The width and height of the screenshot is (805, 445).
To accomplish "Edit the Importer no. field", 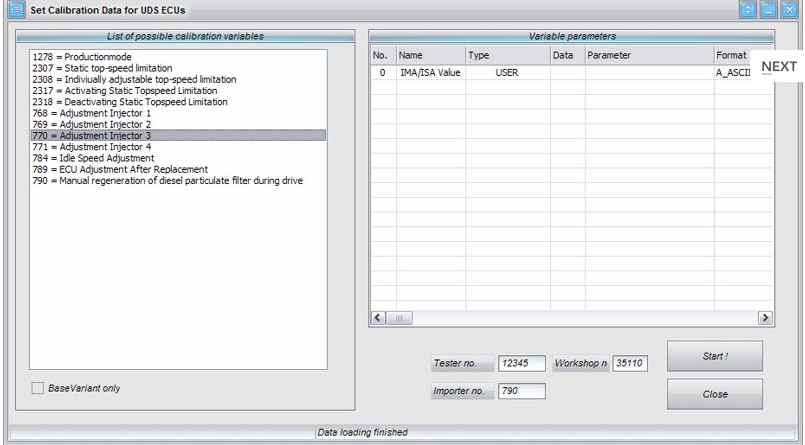I will 521,391.
